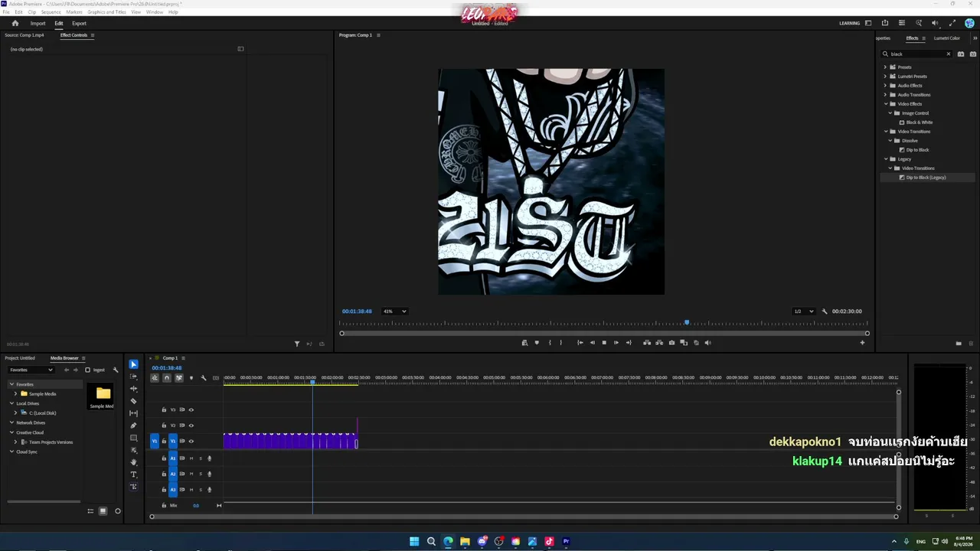Image resolution: width=980 pixels, height=551 pixels.
Task: Open playback resolution dropdown showing 1/2
Action: (803, 311)
